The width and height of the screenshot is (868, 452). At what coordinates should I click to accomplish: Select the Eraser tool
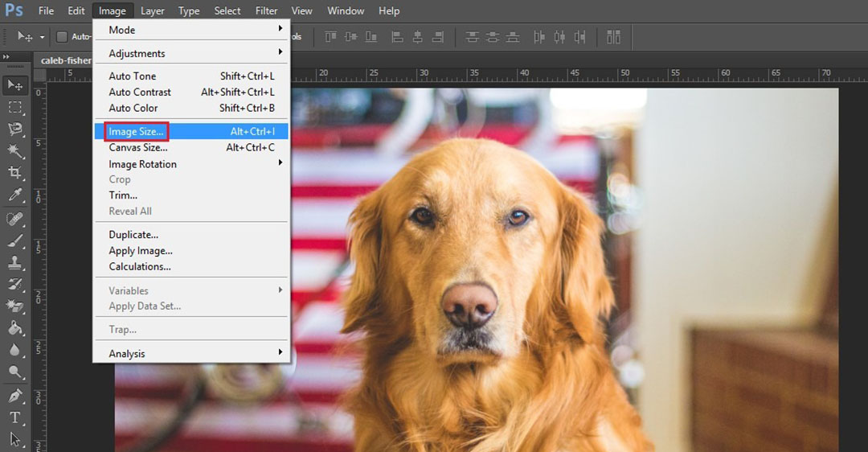coord(15,306)
